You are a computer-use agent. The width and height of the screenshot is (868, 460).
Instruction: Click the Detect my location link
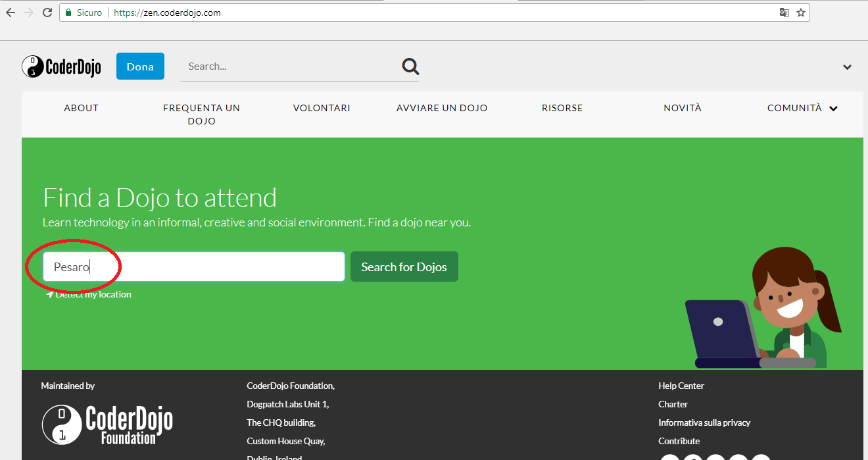point(89,294)
